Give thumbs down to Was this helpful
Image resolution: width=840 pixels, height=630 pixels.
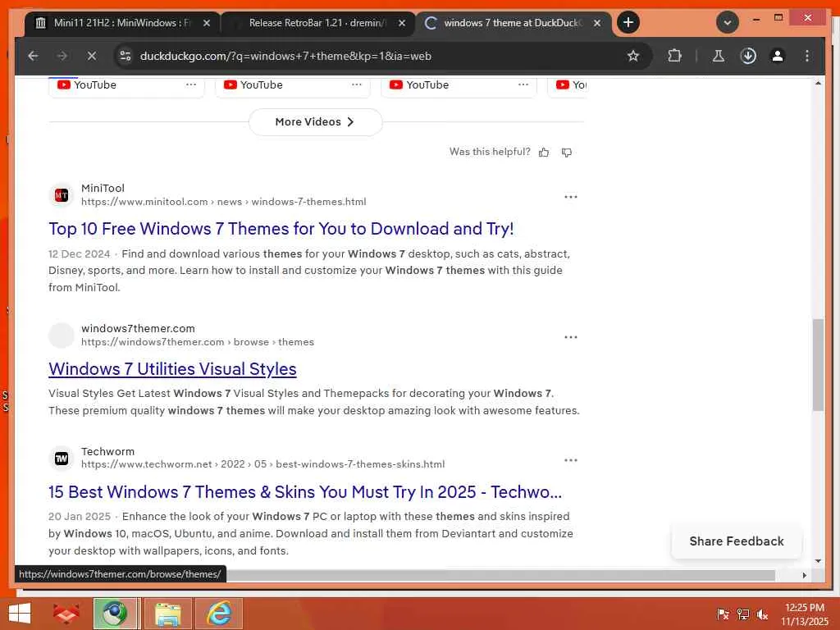567,153
